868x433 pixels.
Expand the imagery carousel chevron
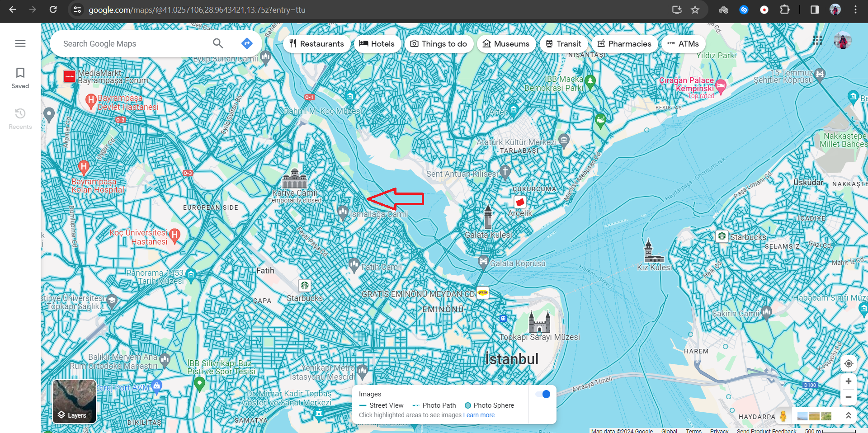pyautogui.click(x=849, y=415)
